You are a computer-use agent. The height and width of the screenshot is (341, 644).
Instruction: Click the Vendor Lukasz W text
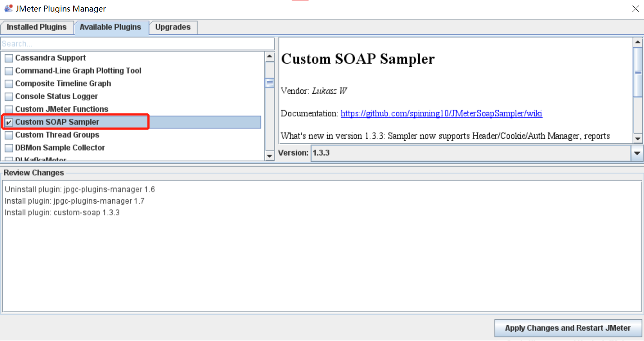click(314, 91)
